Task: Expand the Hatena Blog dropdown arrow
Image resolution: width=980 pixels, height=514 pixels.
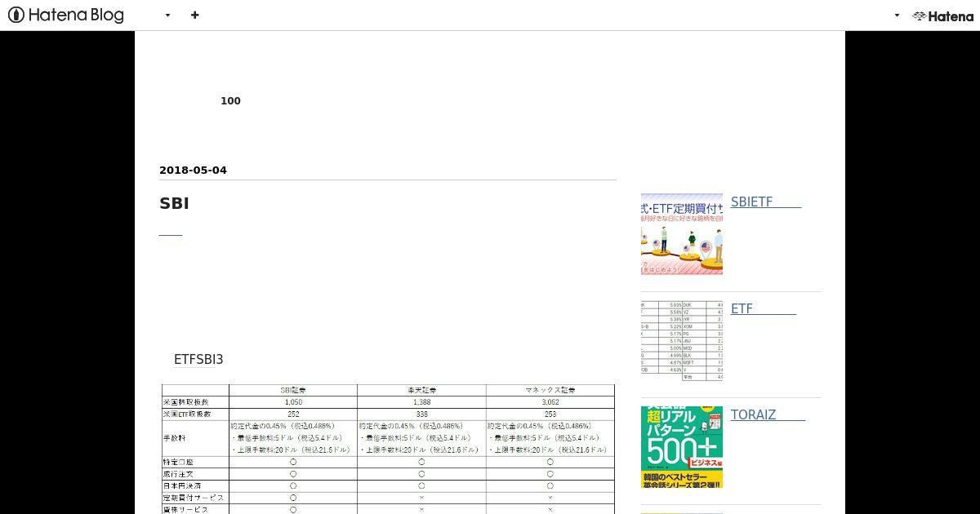Action: point(167,16)
